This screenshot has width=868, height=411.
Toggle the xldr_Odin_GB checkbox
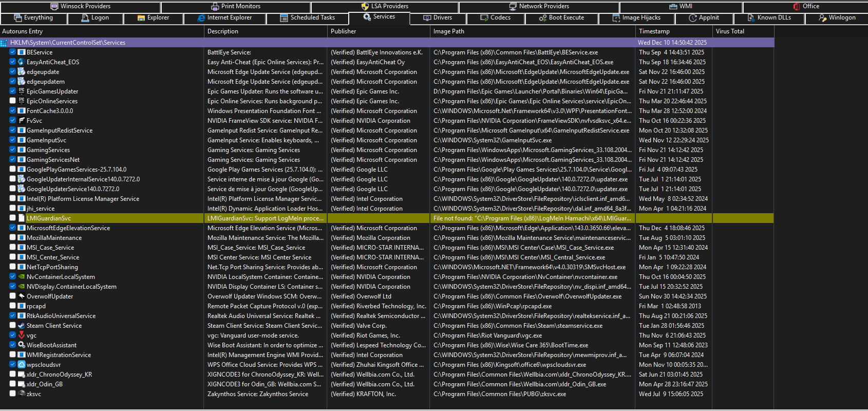[x=12, y=384]
